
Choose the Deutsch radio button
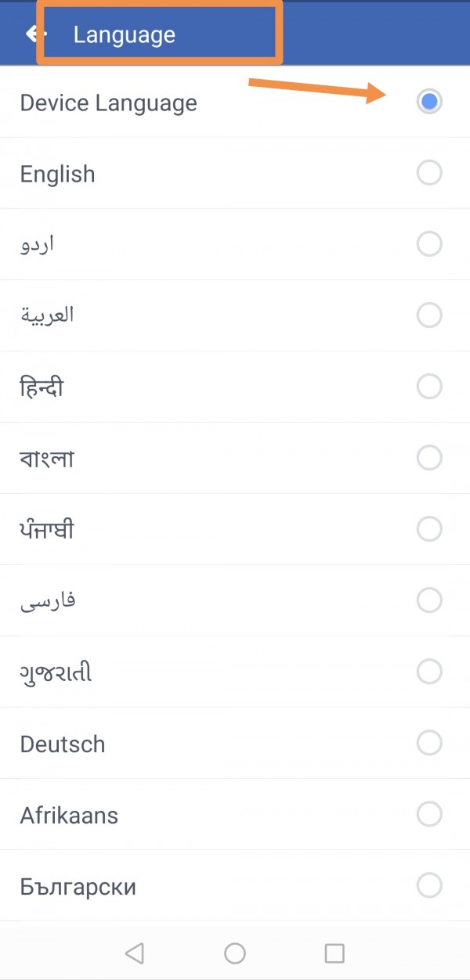(x=428, y=743)
